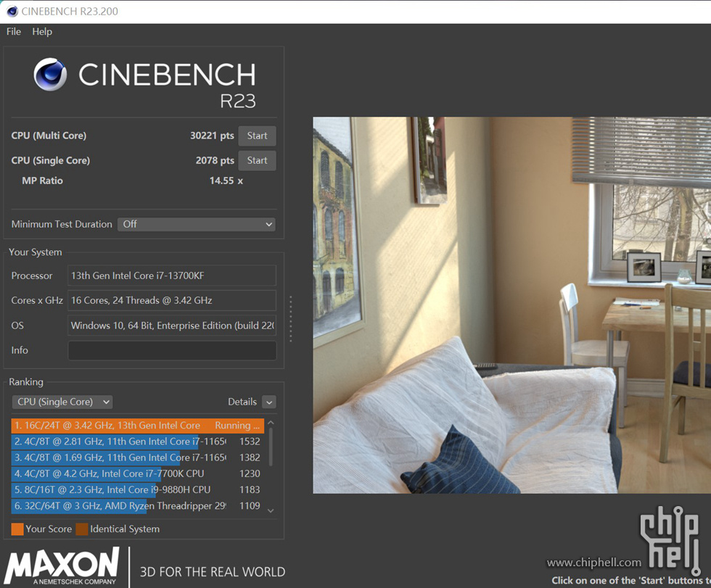The height and width of the screenshot is (588, 711).
Task: Select ranking row 6 AMD Ryzen Threadripper
Action: 137,505
